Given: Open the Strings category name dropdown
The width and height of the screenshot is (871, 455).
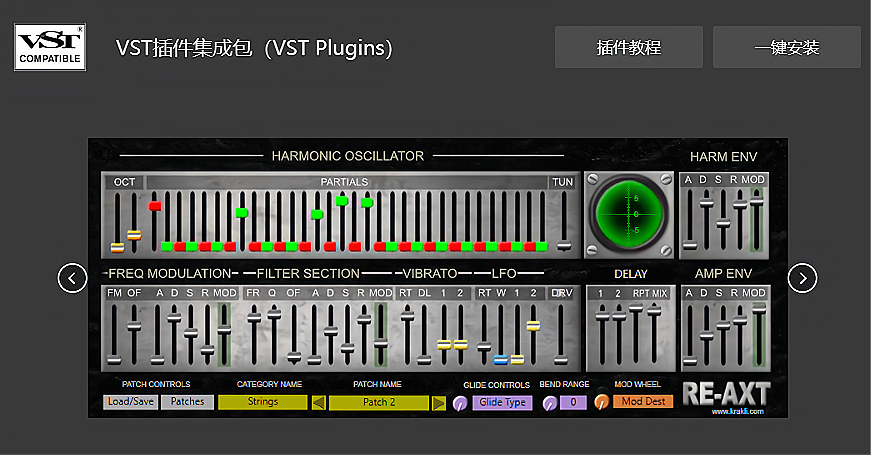Looking at the screenshot, I should point(262,402).
